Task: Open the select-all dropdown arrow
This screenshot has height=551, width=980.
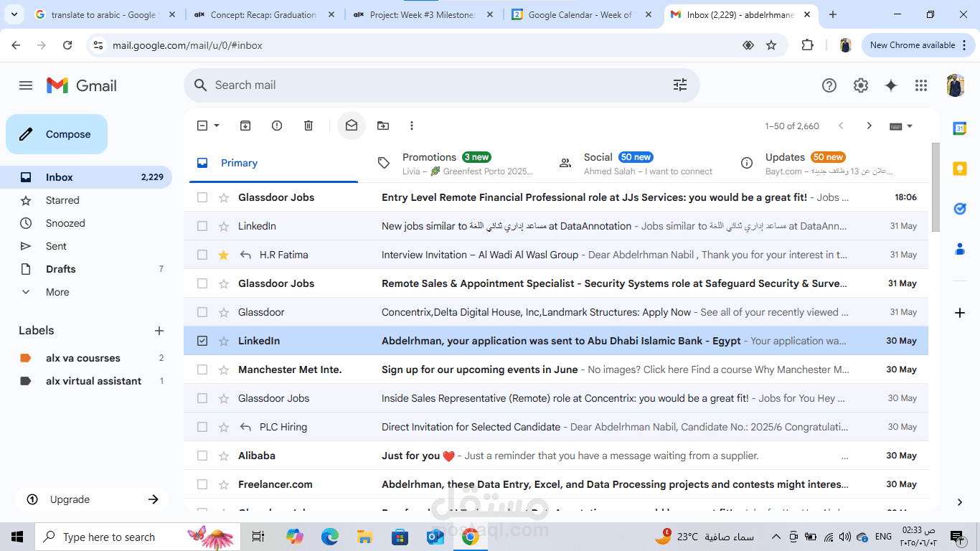Action: [217, 126]
